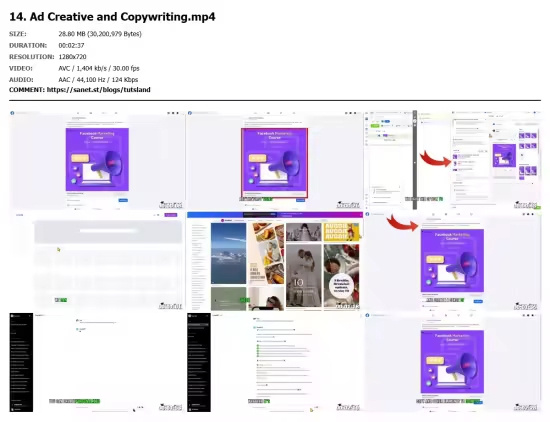Click the title "14. Ad Creative and Copywriting.mp4"

pos(112,17)
